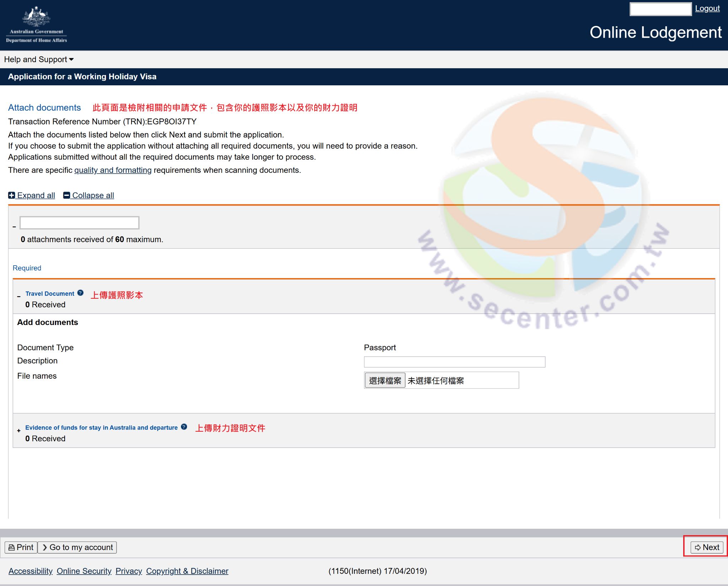Click the Travel Document heading
Screen dimensions: 728x586
50,293
